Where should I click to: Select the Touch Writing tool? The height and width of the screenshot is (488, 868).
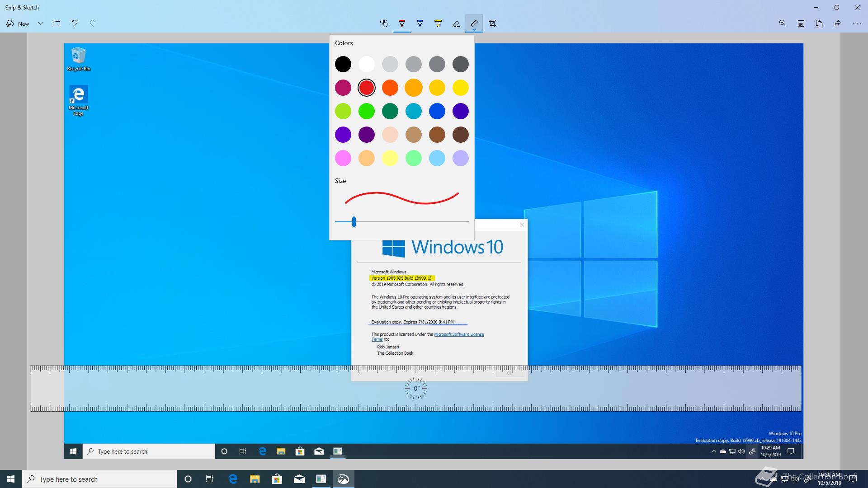click(384, 23)
